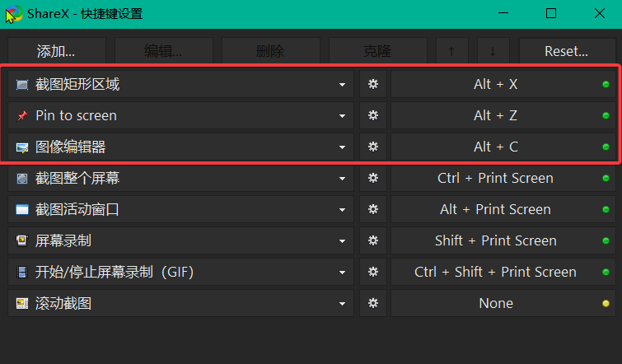Viewport: 622px width, 364px height.
Task: Toggle yellow status dot on 滚动截图 row
Action: coord(606,303)
